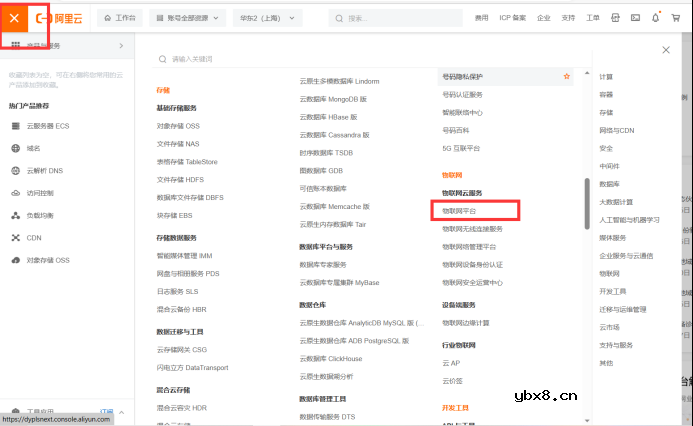The width and height of the screenshot is (693, 426).
Task: Open 文件存储 NAS
Action: point(178,144)
